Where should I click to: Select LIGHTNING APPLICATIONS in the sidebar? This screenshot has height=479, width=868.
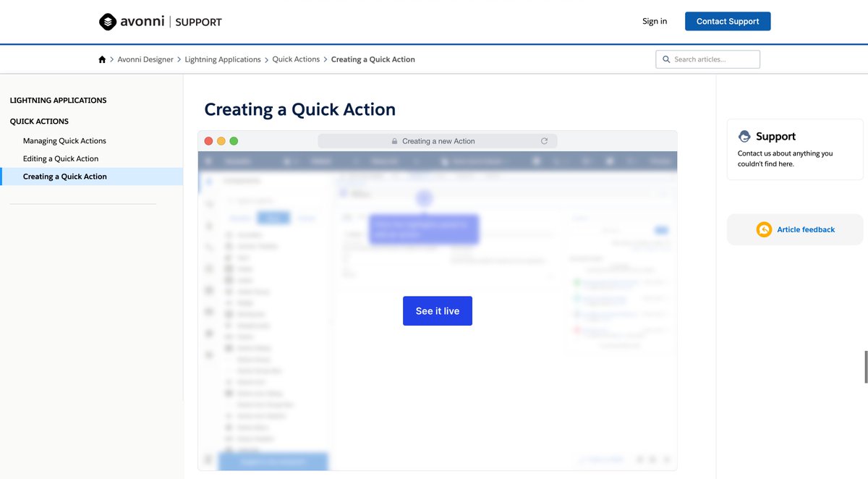(x=58, y=100)
